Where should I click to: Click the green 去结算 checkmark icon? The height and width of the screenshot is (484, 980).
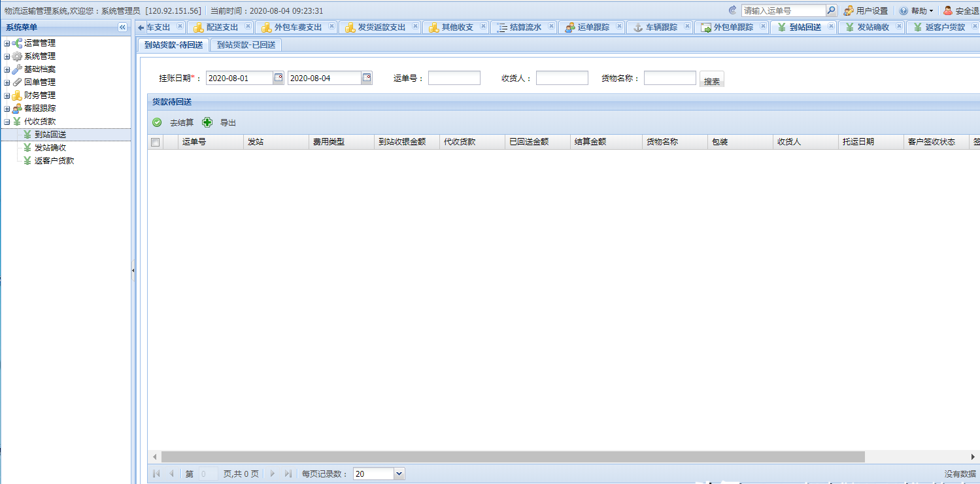[x=157, y=122]
